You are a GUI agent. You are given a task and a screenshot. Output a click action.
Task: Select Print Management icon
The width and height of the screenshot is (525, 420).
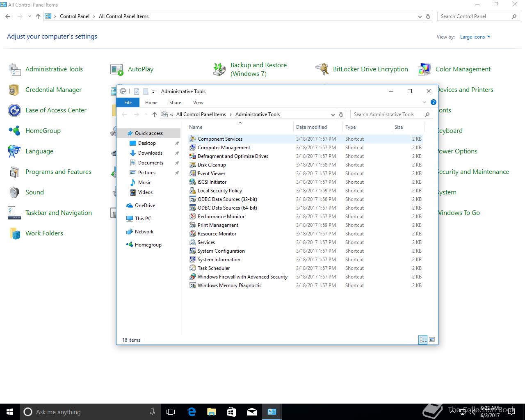tap(192, 225)
